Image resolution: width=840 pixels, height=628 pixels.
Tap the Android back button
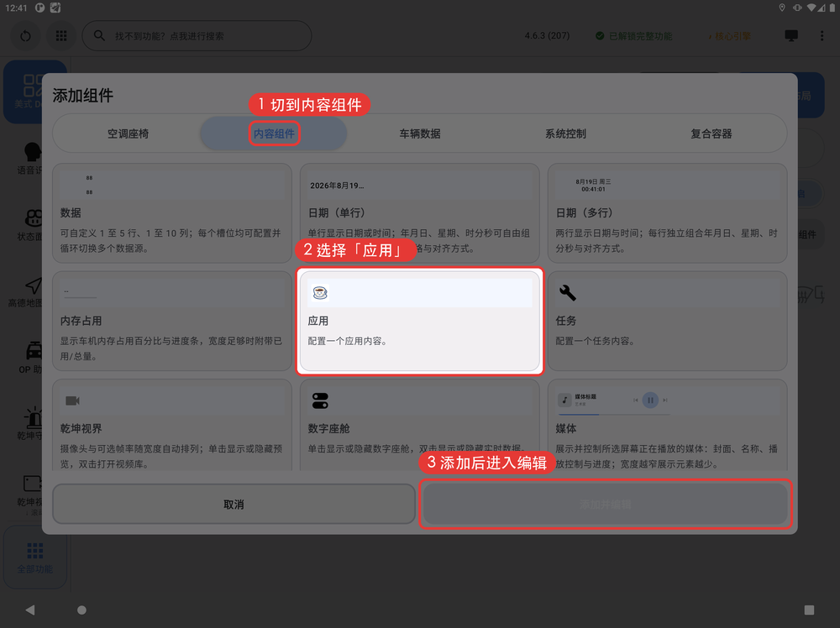pos(30,610)
